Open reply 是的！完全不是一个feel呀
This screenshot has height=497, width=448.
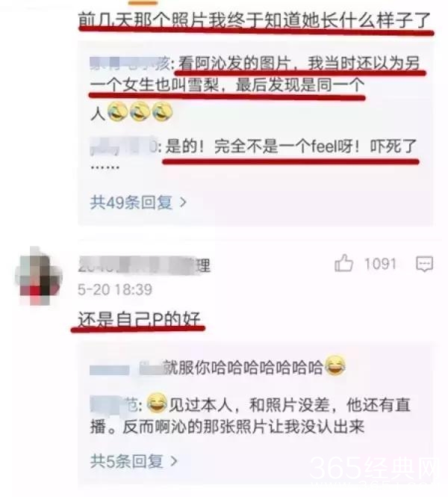click(253, 155)
